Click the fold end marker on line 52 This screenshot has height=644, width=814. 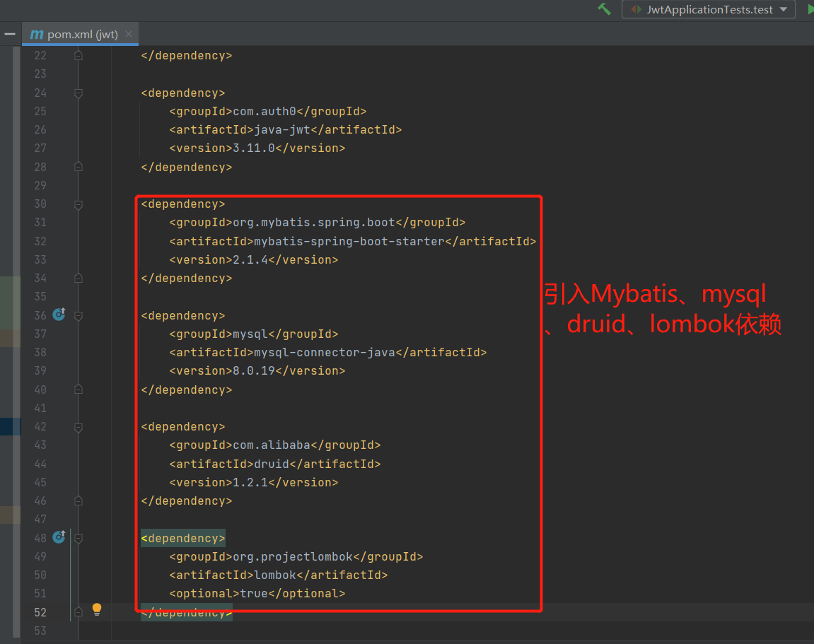coord(79,611)
